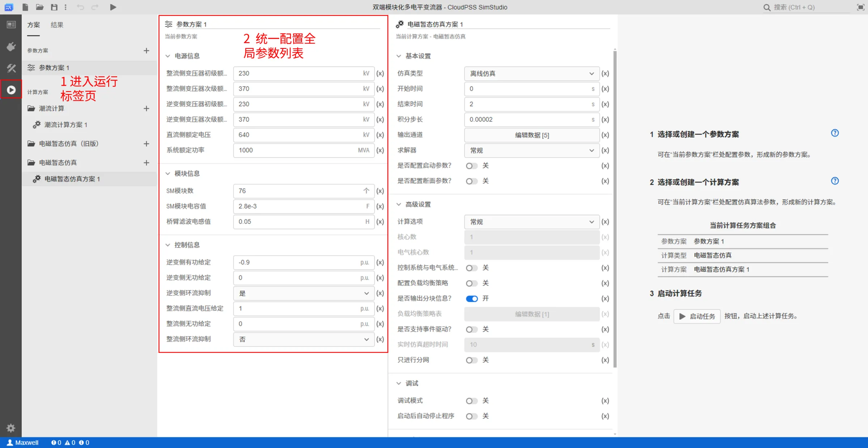Open 计算选项 dropdown
This screenshot has height=448, width=868.
point(532,222)
